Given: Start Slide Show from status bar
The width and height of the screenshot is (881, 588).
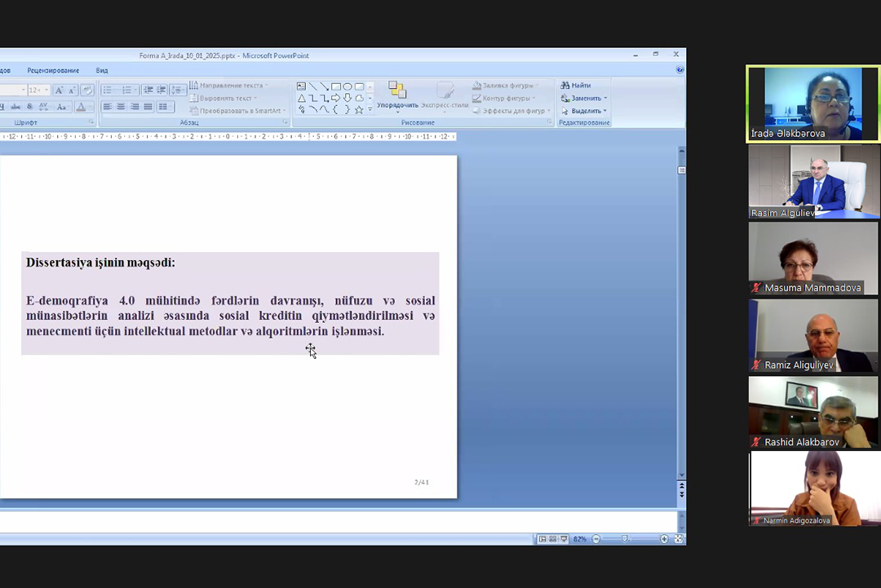Looking at the screenshot, I should click(x=564, y=539).
